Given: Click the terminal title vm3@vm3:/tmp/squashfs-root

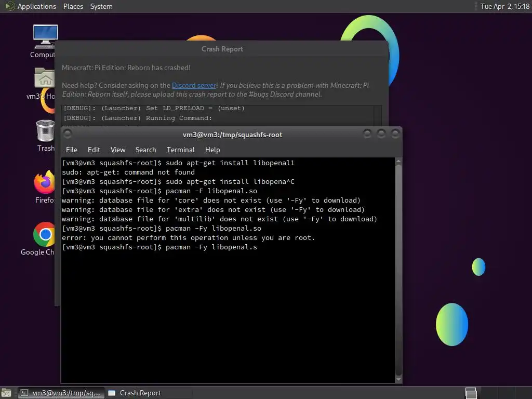Looking at the screenshot, I should pos(232,135).
